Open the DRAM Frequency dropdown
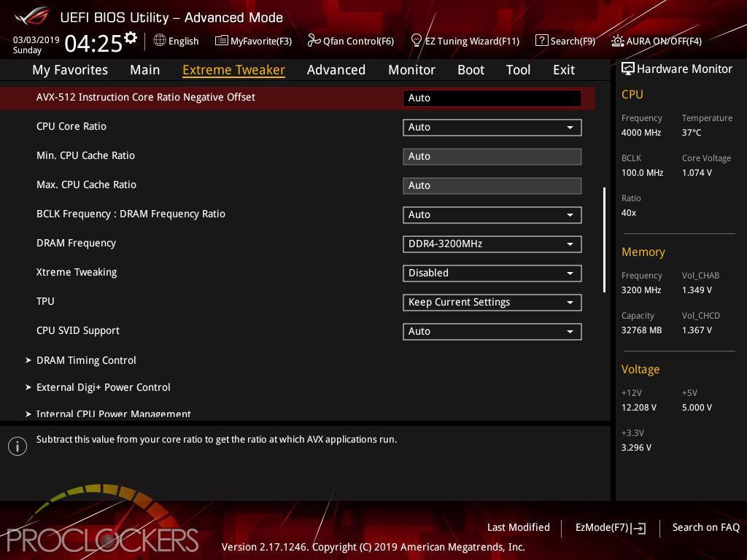This screenshot has width=747, height=560. click(x=492, y=244)
